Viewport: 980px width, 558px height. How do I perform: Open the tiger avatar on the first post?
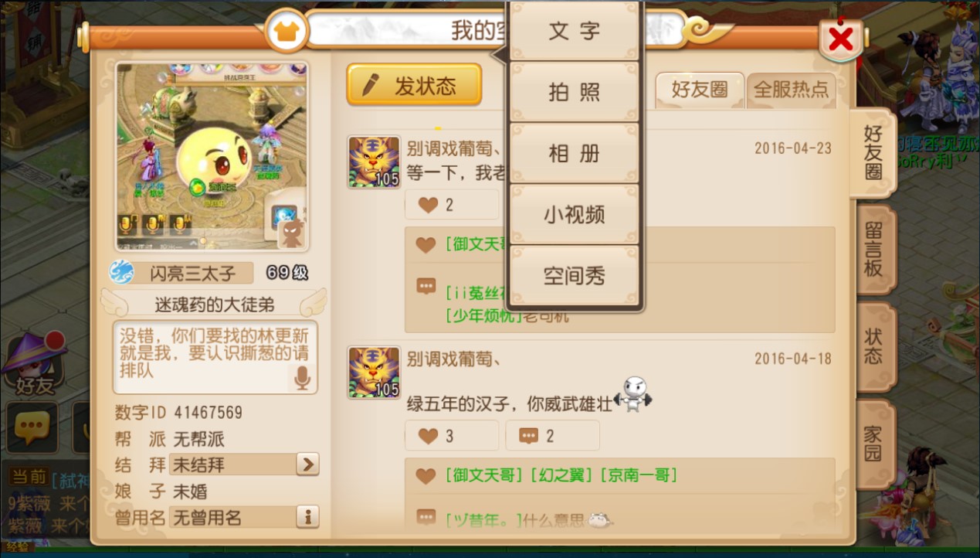(x=374, y=162)
